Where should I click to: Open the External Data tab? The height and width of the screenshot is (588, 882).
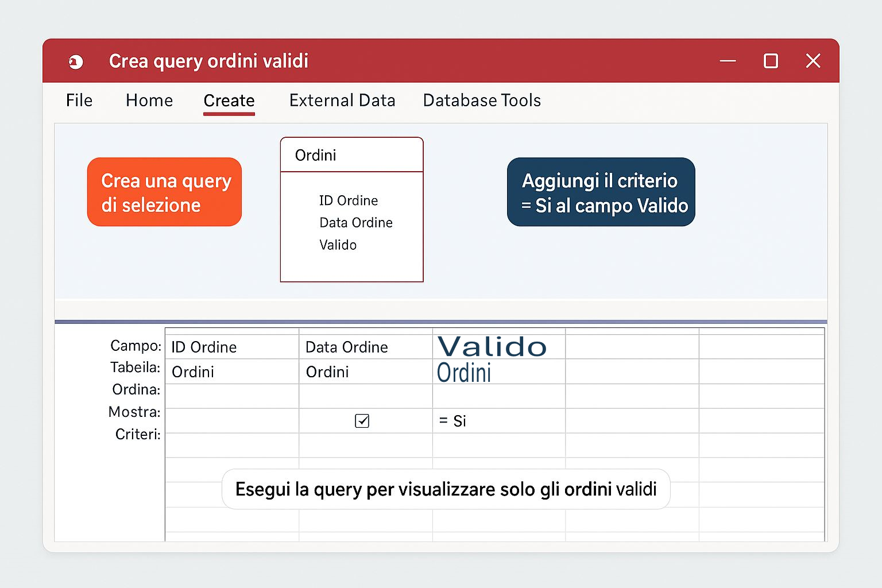[342, 100]
